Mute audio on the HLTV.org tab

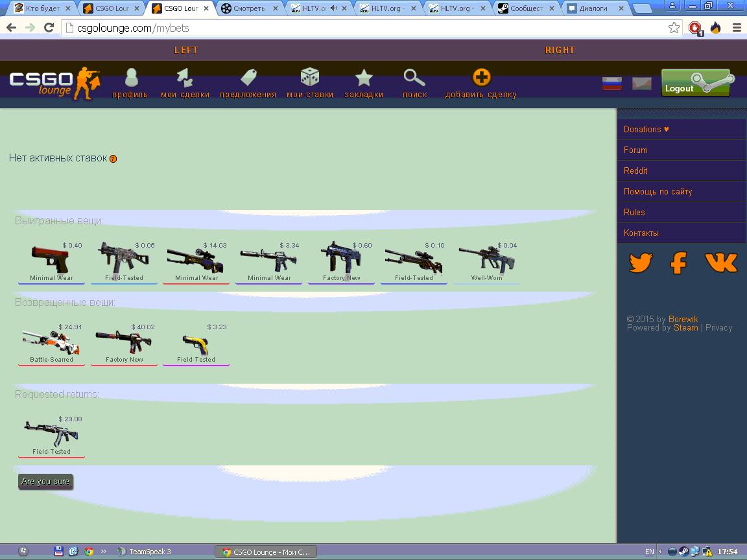[333, 8]
